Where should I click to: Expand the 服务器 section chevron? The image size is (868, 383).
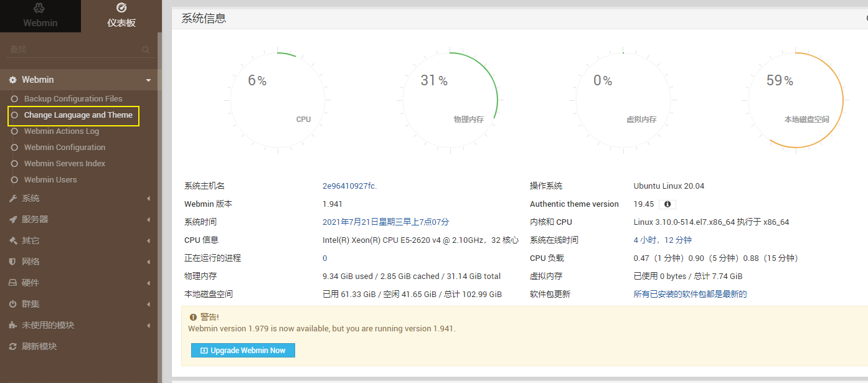pyautogui.click(x=148, y=219)
